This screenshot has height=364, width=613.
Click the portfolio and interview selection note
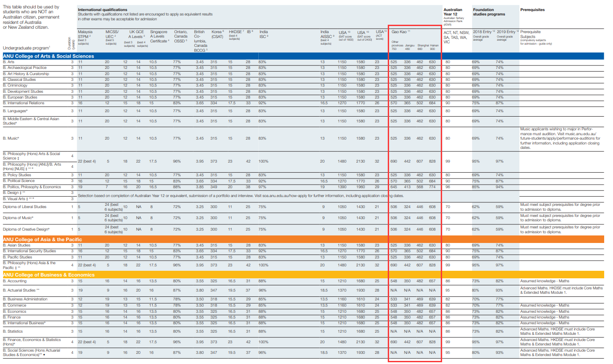pos(241,195)
